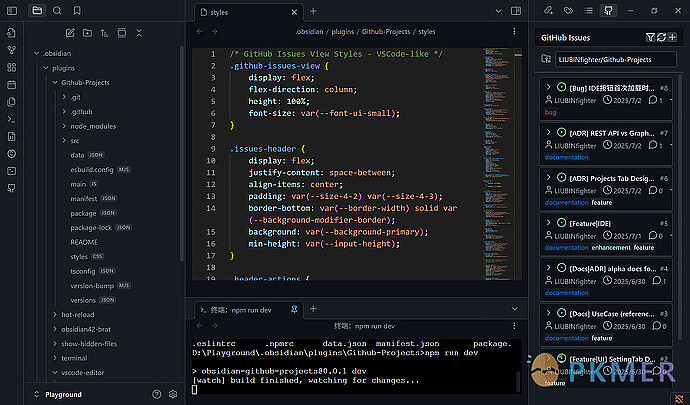The width and height of the screenshot is (690, 405).
Task: Expand issue #7 REST API ADR chevron
Action: [548, 132]
